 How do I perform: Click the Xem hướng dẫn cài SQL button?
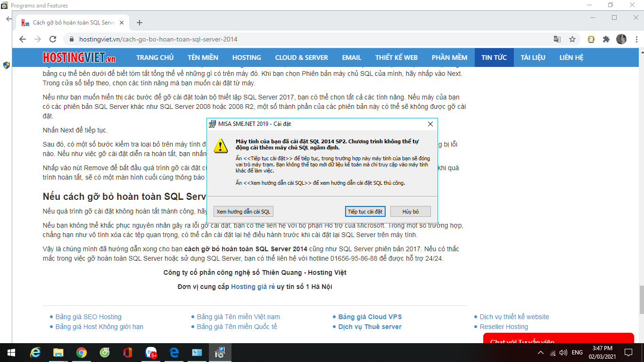point(243,212)
